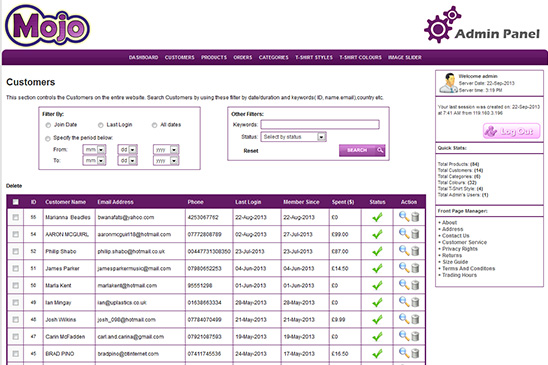Screen dimensions: 548x365
Task: Click trash icon for AARON MCGUIRL
Action: click(x=415, y=234)
